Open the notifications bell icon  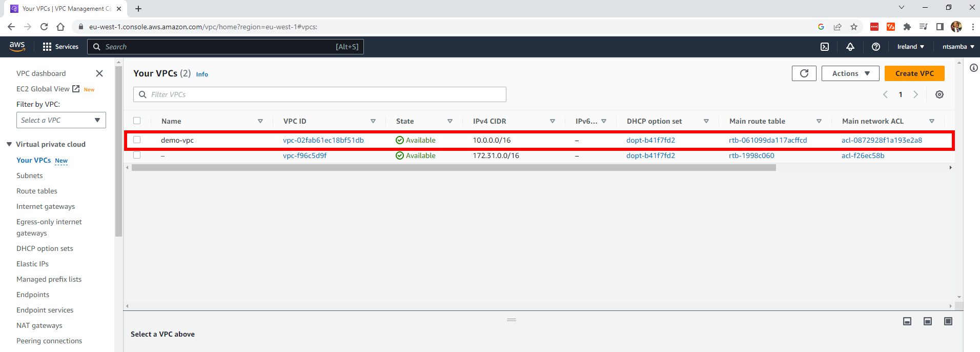(x=850, y=47)
